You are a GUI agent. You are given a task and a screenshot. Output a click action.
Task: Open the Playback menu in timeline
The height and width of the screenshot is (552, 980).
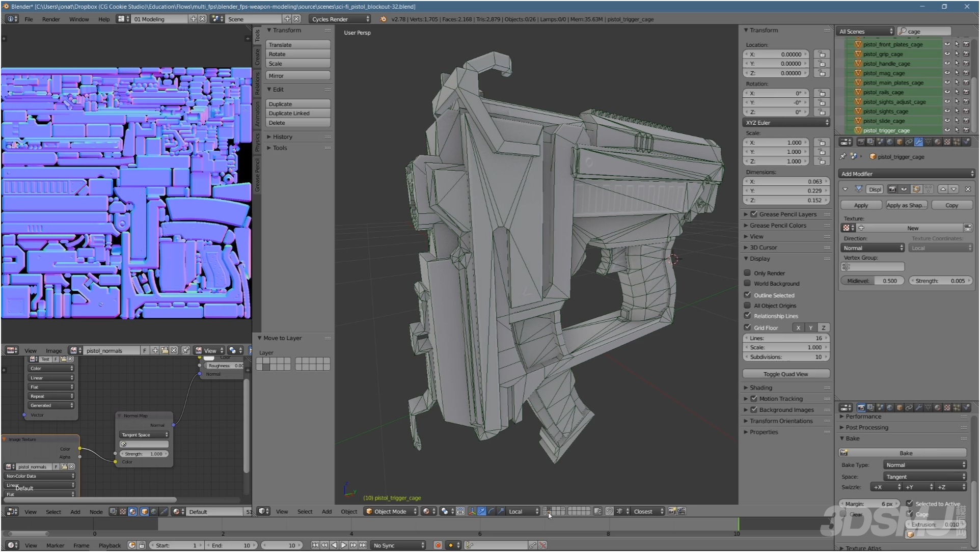(x=110, y=545)
